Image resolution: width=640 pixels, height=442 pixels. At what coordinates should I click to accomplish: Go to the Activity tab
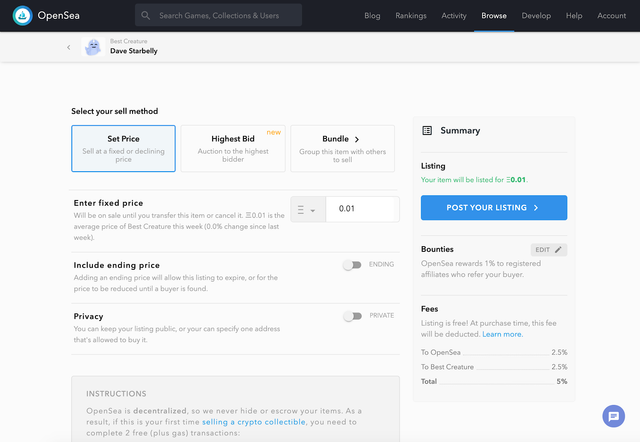[453, 16]
